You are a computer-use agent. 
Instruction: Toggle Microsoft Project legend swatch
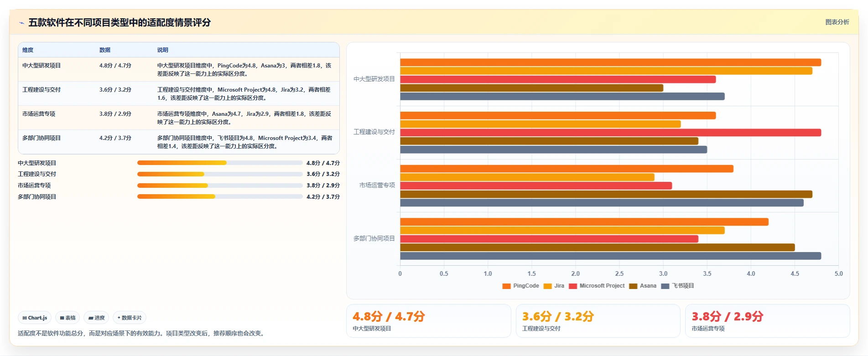click(573, 286)
